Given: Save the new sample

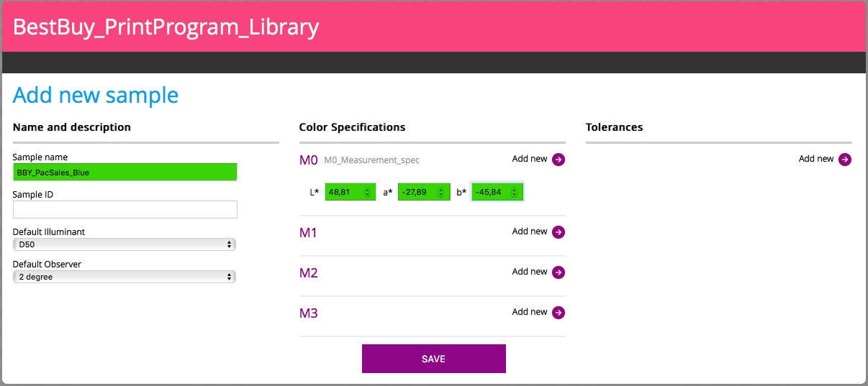Looking at the screenshot, I should tap(434, 359).
